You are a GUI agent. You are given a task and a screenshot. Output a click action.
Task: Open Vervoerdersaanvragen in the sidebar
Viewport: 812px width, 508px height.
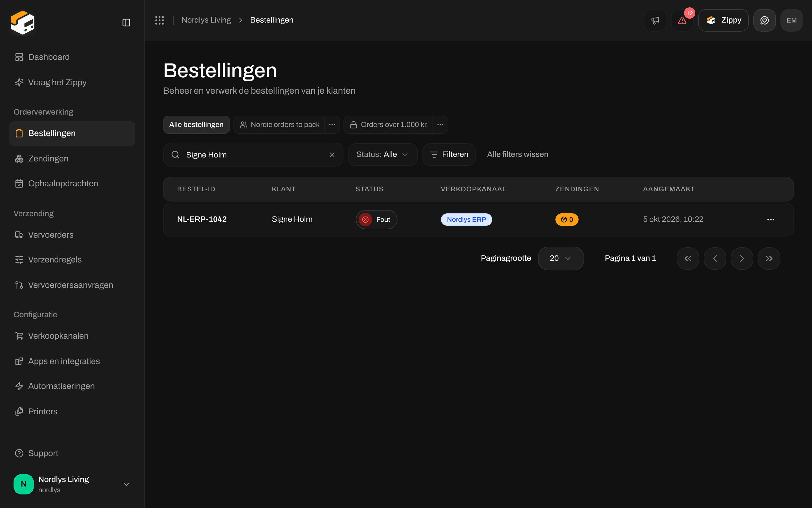[72, 285]
